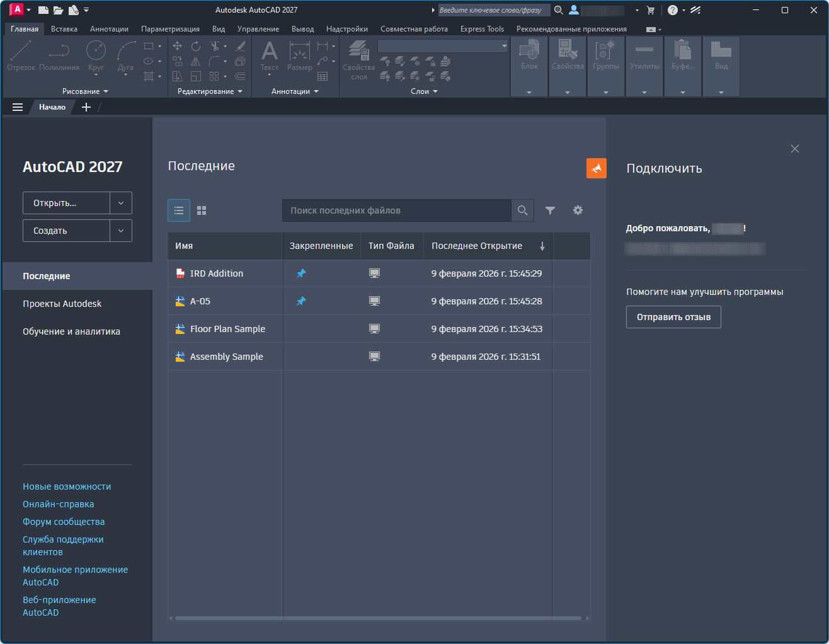
Task: Expand the Рисование panel flyout
Action: (x=86, y=91)
